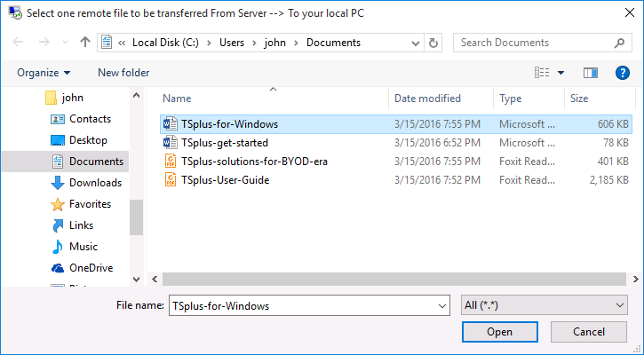Open the file type filter dropdown
Viewport: 644px width, 355px height.
tap(545, 305)
